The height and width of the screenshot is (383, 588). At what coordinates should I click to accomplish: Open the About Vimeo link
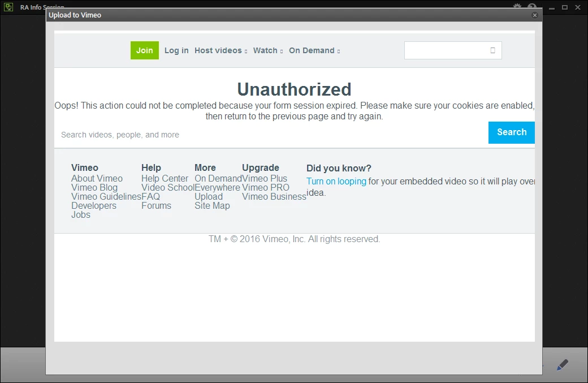coord(97,179)
